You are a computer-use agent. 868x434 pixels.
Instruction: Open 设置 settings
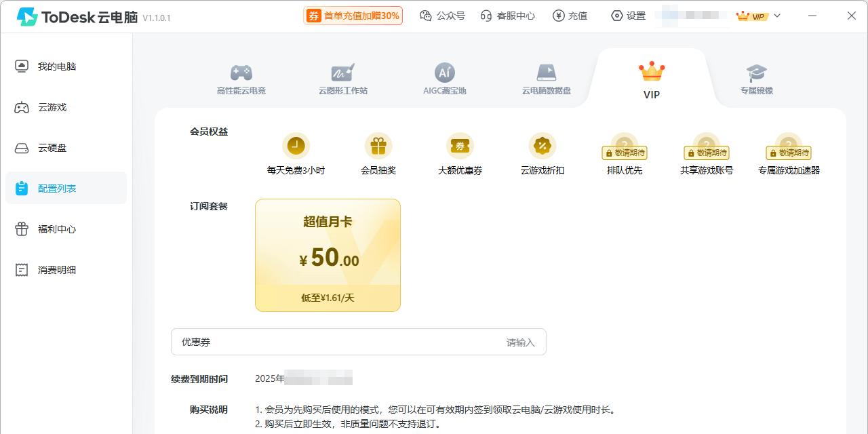click(x=628, y=16)
